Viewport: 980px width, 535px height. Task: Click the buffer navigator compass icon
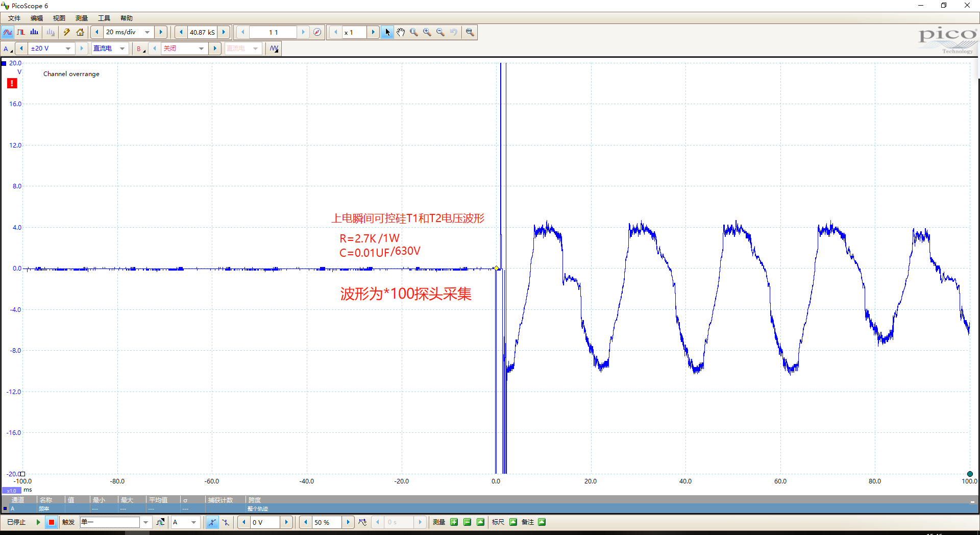click(x=317, y=32)
